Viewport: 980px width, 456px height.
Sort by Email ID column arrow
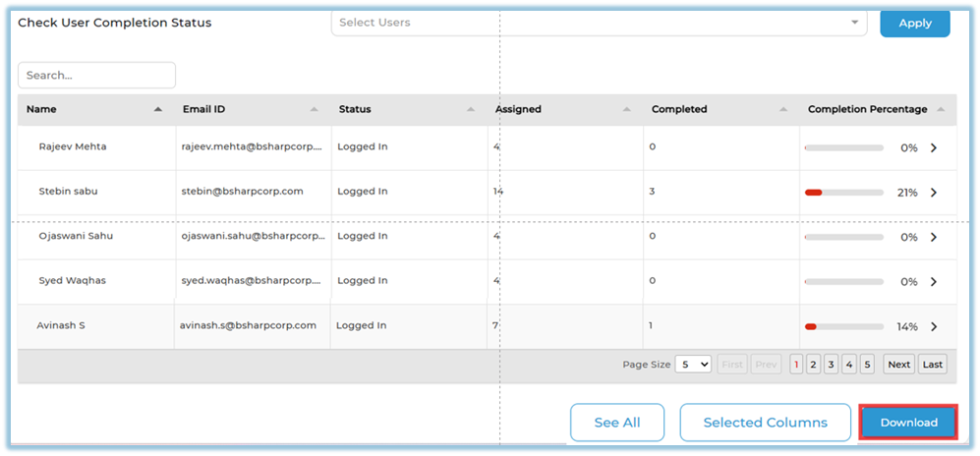(x=315, y=110)
